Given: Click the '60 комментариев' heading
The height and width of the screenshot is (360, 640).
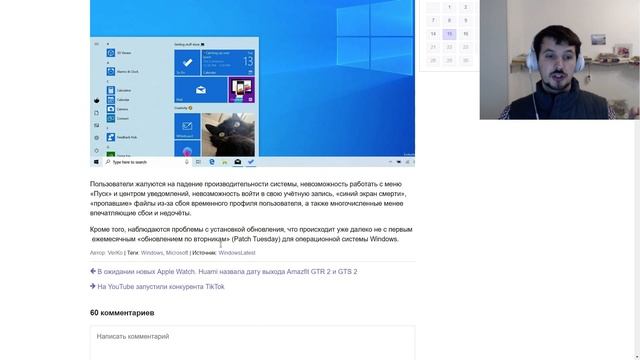Looking at the screenshot, I should 122,313.
